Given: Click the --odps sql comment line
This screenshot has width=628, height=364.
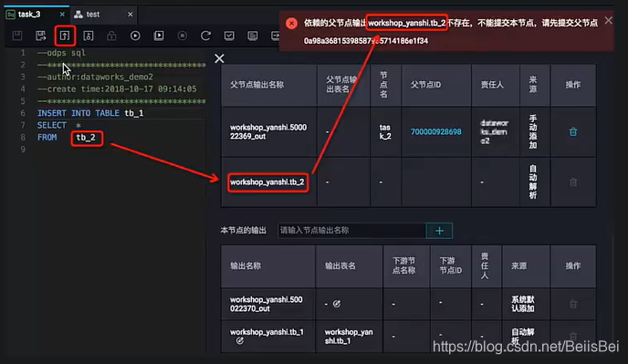Looking at the screenshot, I should 61,53.
